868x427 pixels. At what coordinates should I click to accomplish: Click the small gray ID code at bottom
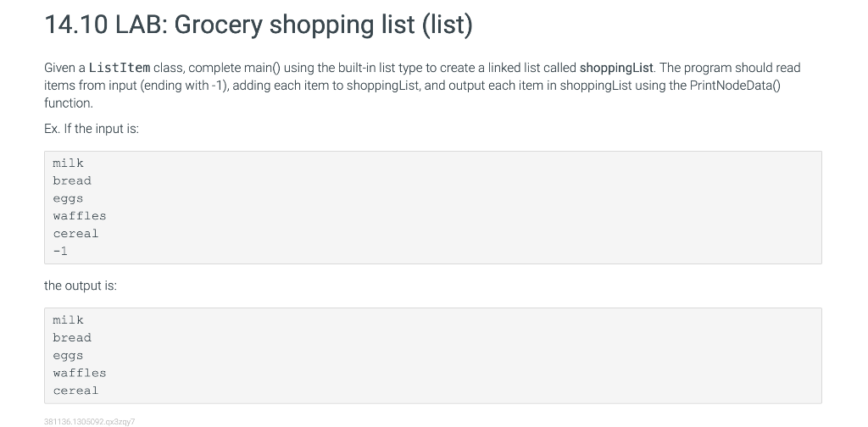(90, 422)
